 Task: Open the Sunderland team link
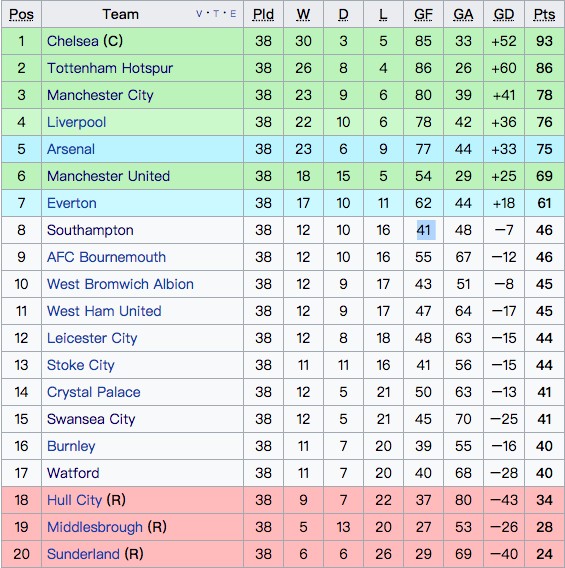point(83,554)
